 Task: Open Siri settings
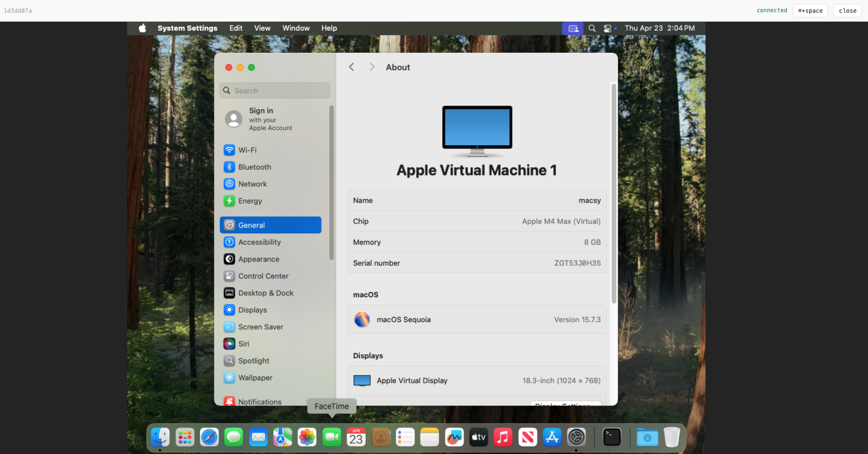[243, 344]
